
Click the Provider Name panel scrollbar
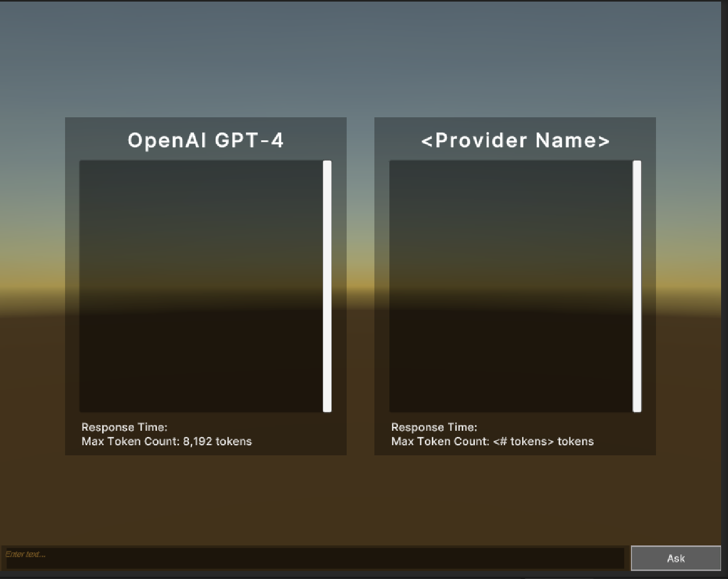pyautogui.click(x=637, y=286)
